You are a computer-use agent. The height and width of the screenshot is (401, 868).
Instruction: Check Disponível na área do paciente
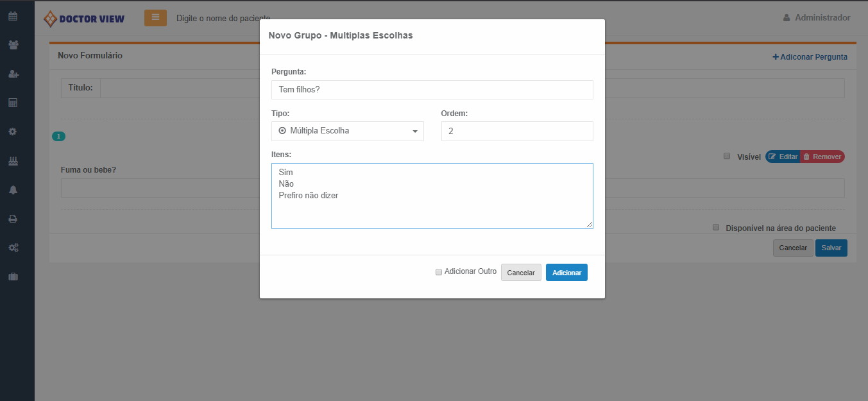(716, 227)
